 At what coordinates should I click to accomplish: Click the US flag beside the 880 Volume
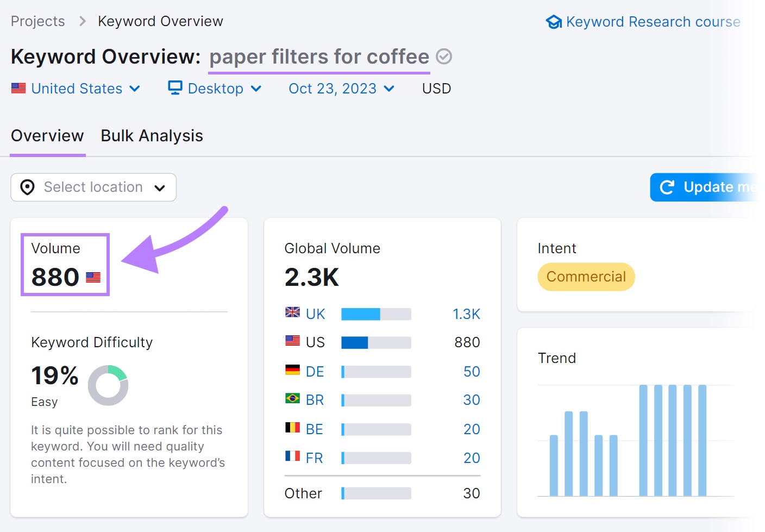point(93,277)
